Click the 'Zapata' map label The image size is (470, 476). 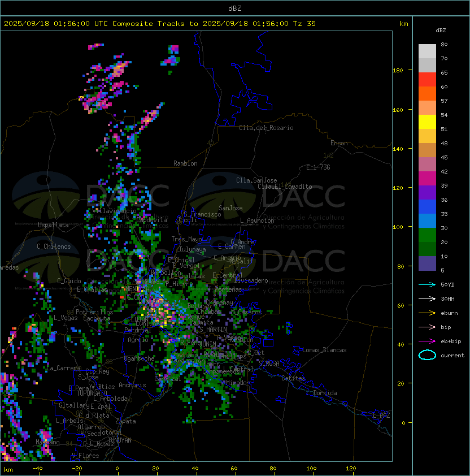click(125, 421)
